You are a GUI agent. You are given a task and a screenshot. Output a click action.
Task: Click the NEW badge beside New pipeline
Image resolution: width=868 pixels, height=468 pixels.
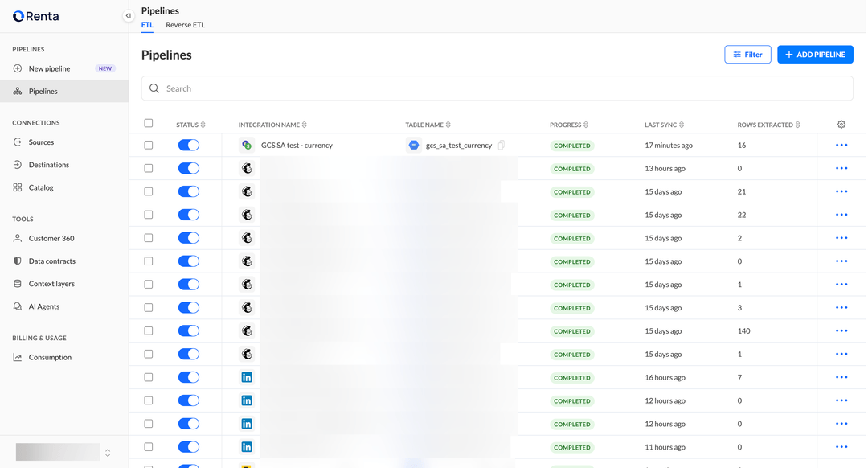[105, 68]
